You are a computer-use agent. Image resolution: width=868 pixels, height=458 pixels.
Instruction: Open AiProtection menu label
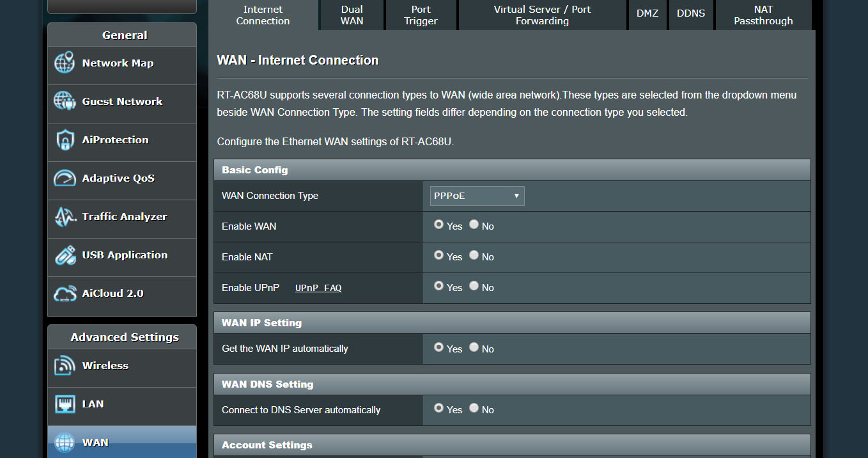click(115, 140)
